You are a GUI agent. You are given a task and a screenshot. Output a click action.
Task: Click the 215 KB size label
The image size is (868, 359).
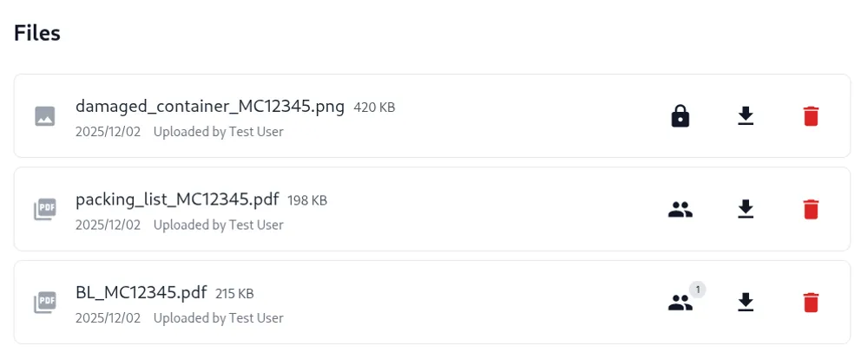pos(234,294)
